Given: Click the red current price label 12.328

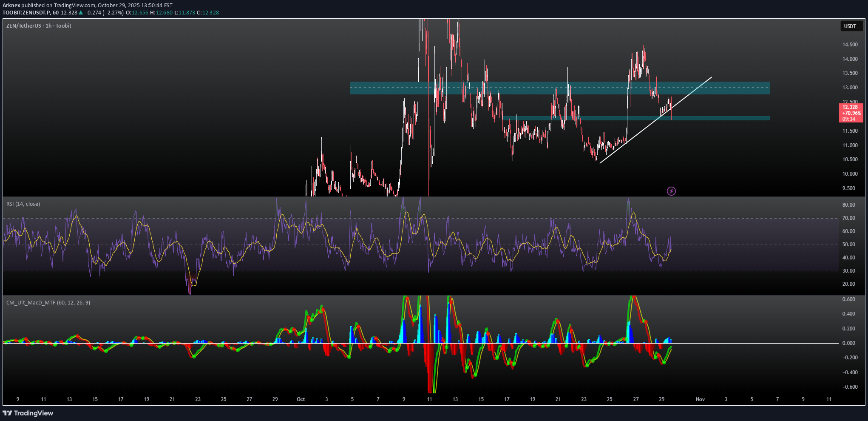Looking at the screenshot, I should (x=850, y=107).
